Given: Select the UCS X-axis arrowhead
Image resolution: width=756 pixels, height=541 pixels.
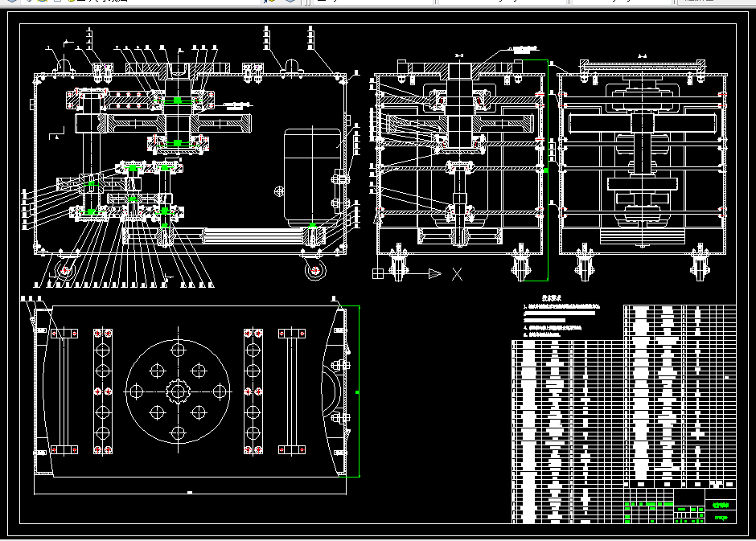Looking at the screenshot, I should coord(435,273).
